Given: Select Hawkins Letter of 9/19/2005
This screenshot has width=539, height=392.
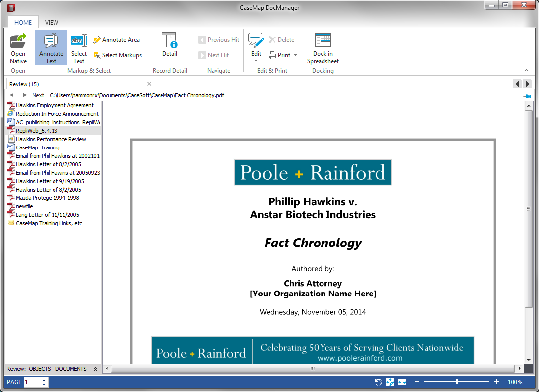Looking at the screenshot, I should 50,181.
